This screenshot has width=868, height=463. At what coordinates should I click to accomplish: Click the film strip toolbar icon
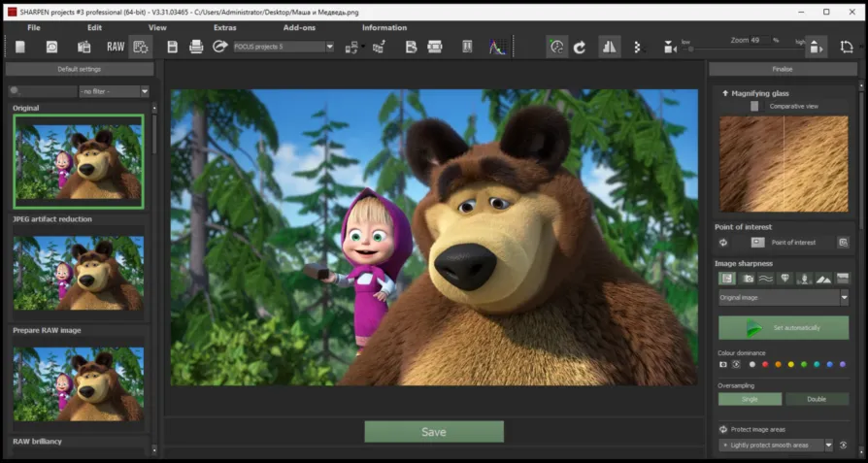(435, 47)
